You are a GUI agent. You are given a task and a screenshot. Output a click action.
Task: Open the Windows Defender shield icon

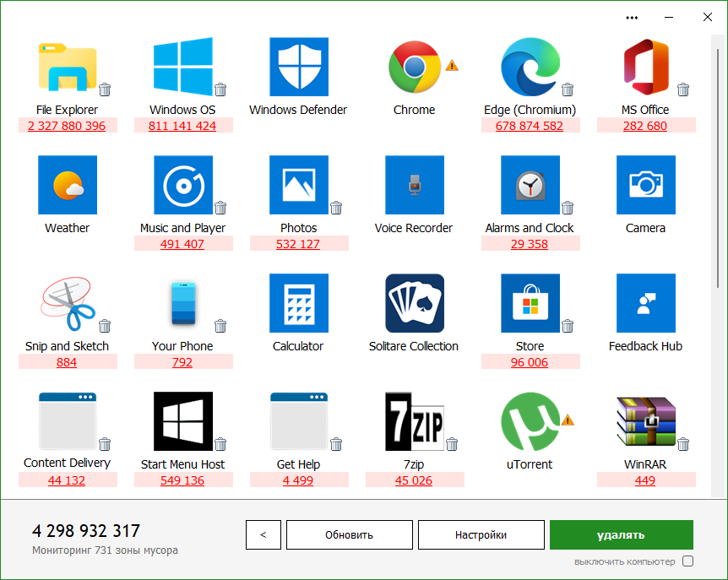click(299, 67)
